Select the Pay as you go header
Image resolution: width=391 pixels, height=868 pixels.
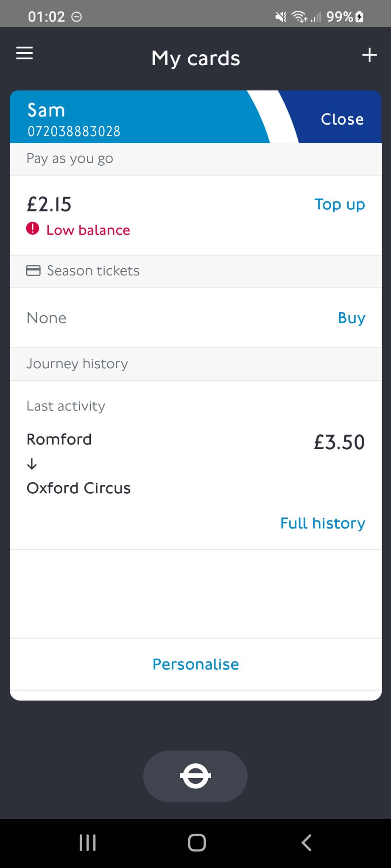70,159
